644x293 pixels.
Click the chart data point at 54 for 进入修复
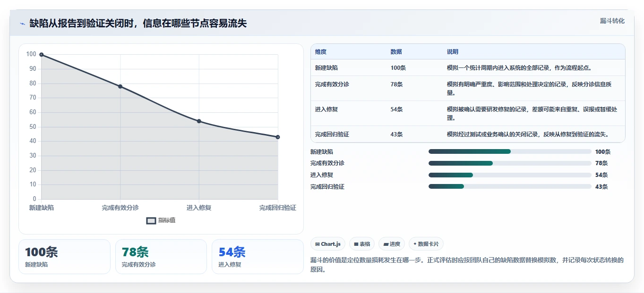(x=199, y=121)
